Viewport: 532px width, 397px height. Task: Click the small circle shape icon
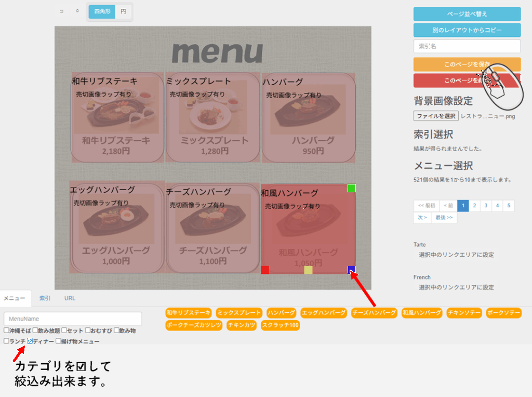pyautogui.click(x=77, y=11)
